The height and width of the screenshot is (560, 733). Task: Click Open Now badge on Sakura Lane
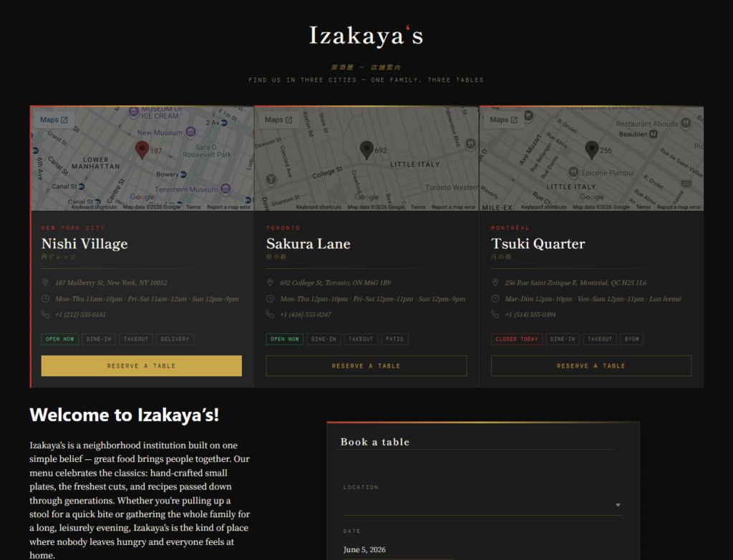285,339
